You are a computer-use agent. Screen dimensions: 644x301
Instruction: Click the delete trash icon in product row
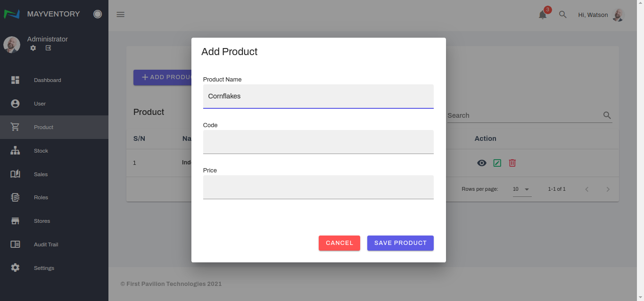(512, 163)
